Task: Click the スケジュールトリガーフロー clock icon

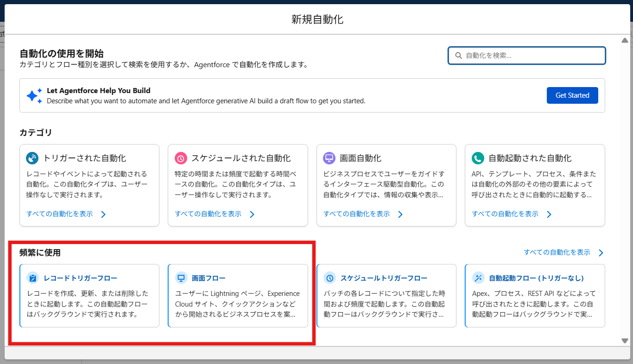Action: pyautogui.click(x=329, y=278)
